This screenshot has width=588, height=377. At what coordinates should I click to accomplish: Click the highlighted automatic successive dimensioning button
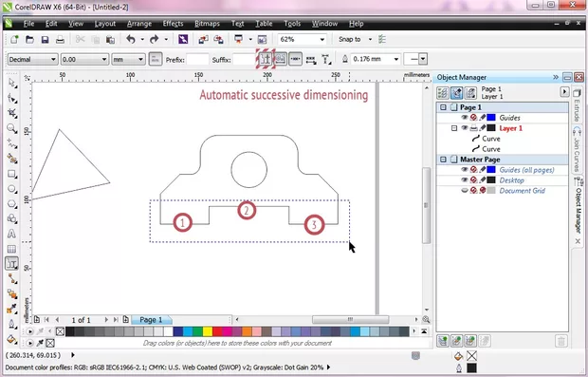coord(266,59)
